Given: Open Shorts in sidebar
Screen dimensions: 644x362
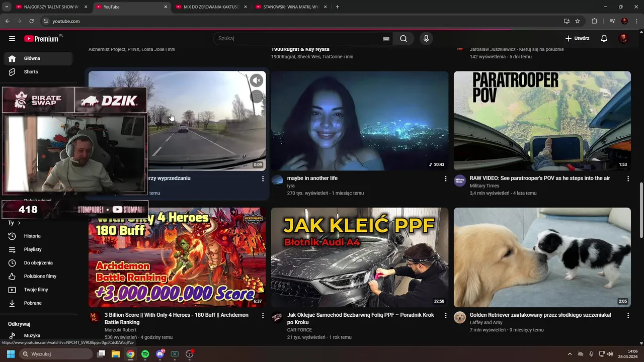Looking at the screenshot, I should 38,72.
